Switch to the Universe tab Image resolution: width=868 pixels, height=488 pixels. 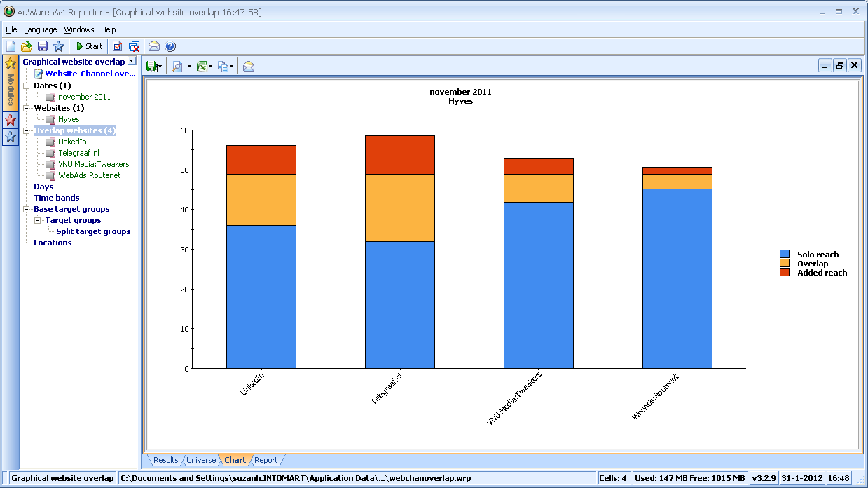(201, 460)
